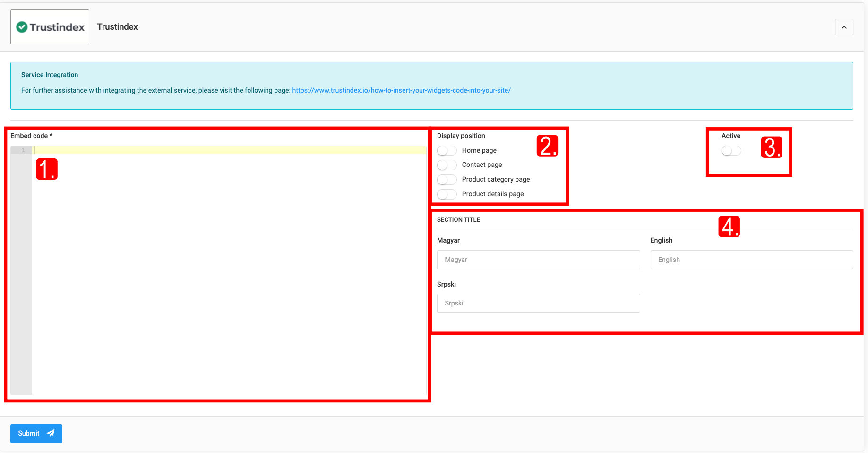Click line number 1 in the editor gutter
The height and width of the screenshot is (453, 868).
(23, 150)
